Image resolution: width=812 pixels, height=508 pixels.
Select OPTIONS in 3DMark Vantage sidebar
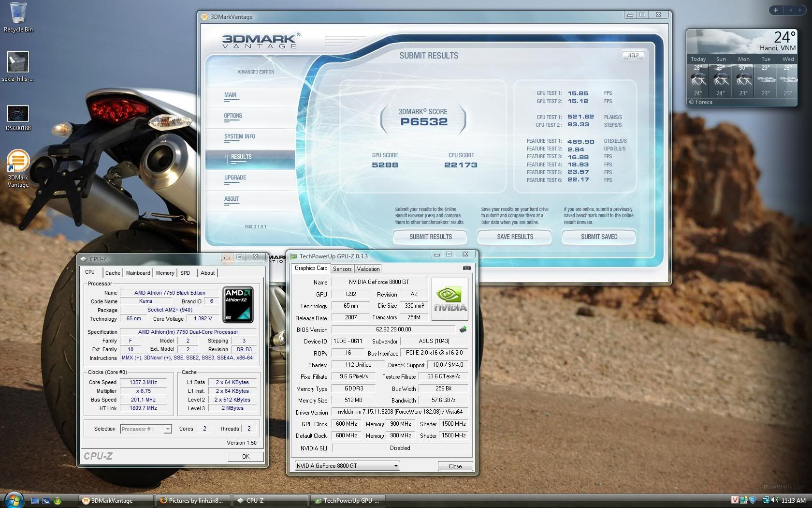click(232, 116)
